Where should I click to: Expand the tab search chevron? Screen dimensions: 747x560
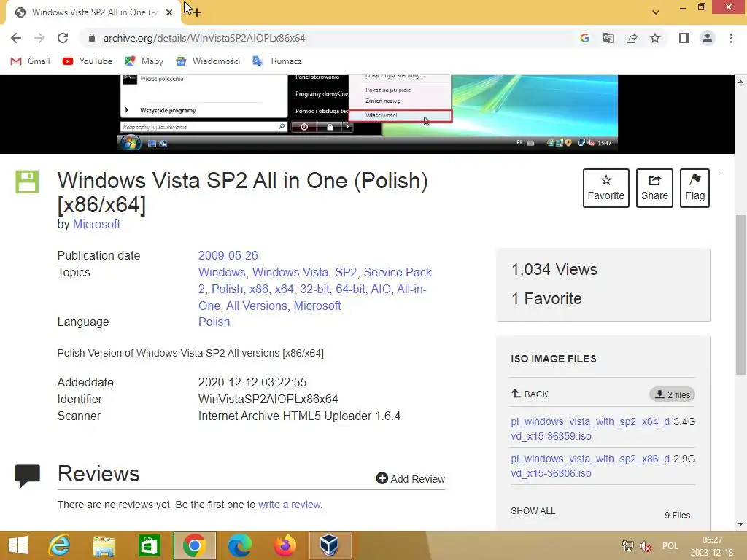point(656,12)
